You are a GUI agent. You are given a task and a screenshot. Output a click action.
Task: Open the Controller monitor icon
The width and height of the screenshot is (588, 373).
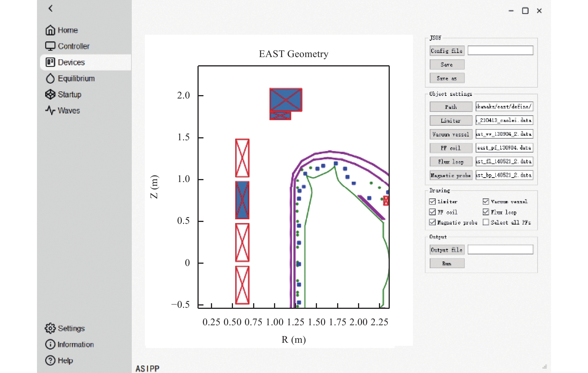(x=50, y=46)
